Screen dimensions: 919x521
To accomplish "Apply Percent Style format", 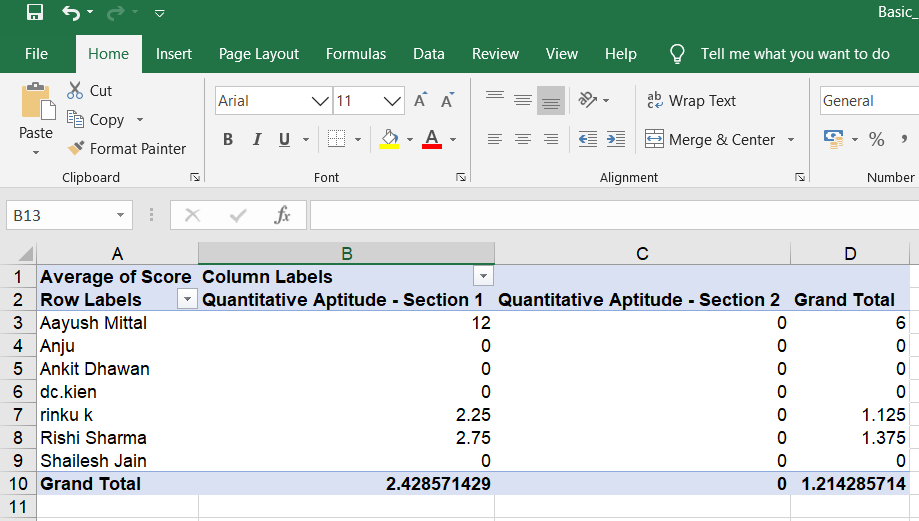I will click(877, 139).
